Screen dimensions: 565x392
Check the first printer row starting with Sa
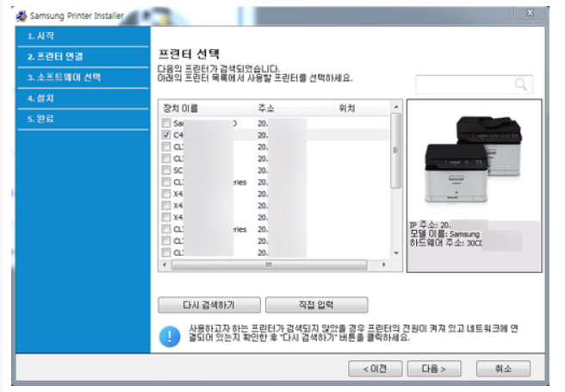point(166,123)
